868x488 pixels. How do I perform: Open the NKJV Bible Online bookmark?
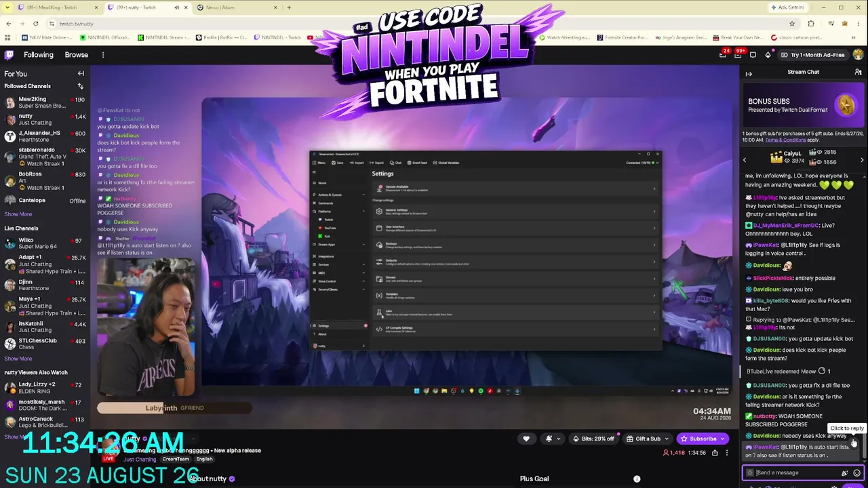click(x=47, y=37)
